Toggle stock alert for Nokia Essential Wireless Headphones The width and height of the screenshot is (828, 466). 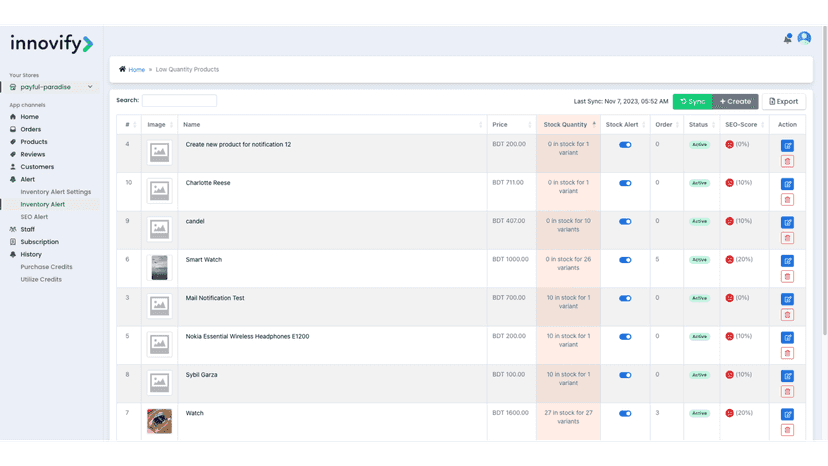625,337
